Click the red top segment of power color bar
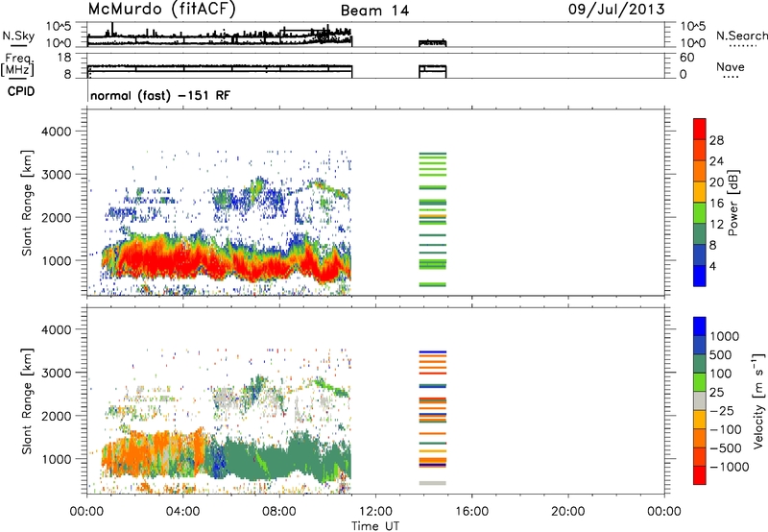 click(x=700, y=130)
